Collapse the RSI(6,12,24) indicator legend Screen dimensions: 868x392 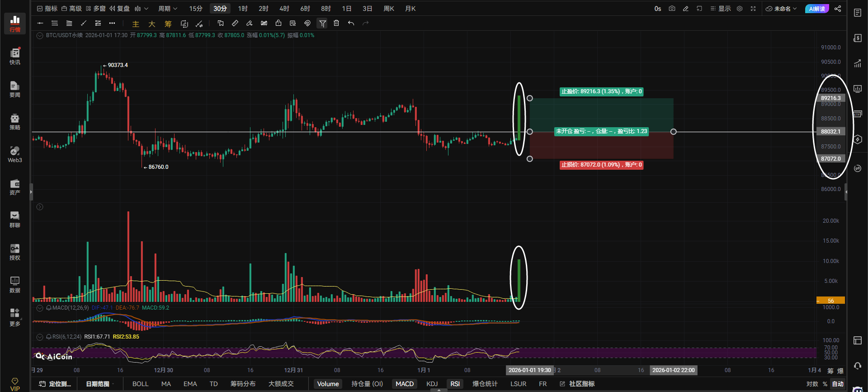pyautogui.click(x=40, y=337)
